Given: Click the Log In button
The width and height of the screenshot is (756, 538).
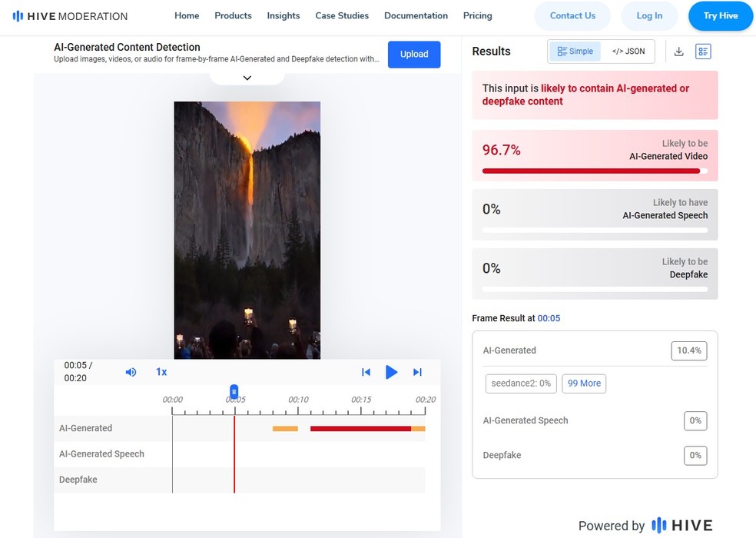Looking at the screenshot, I should 649,16.
